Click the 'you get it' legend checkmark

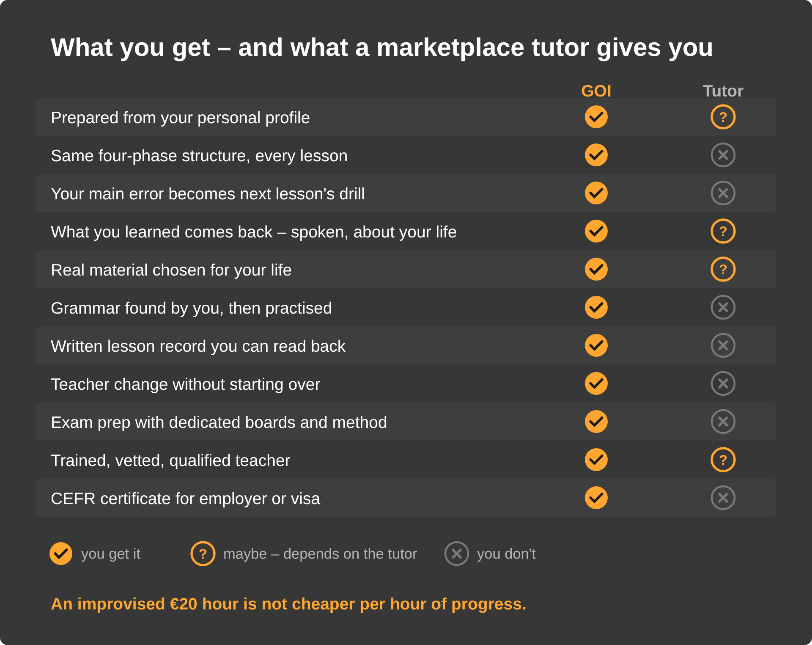(61, 554)
